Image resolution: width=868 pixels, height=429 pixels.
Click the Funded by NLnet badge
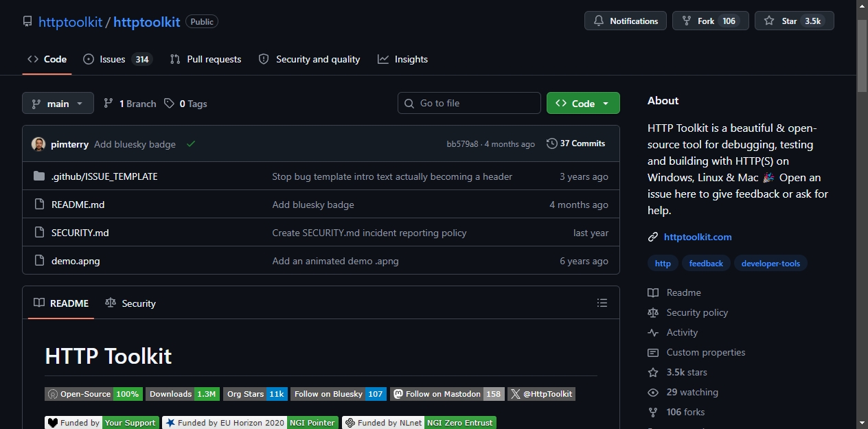coord(419,422)
